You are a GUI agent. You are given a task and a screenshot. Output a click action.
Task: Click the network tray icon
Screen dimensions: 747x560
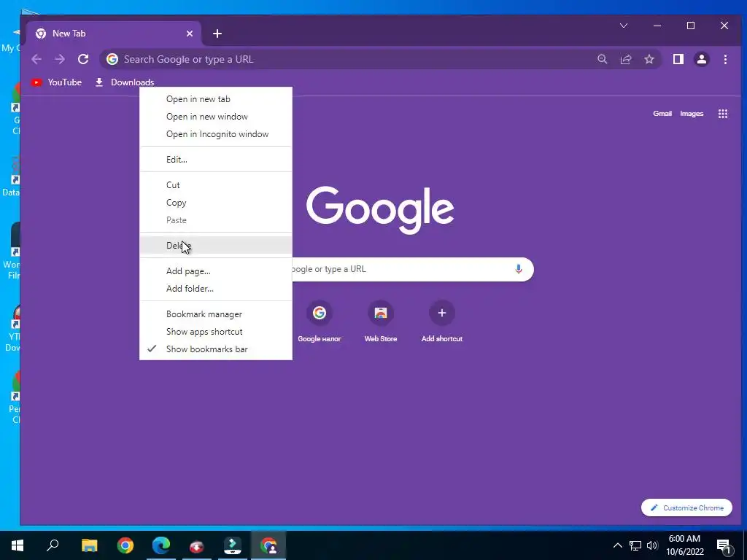635,545
